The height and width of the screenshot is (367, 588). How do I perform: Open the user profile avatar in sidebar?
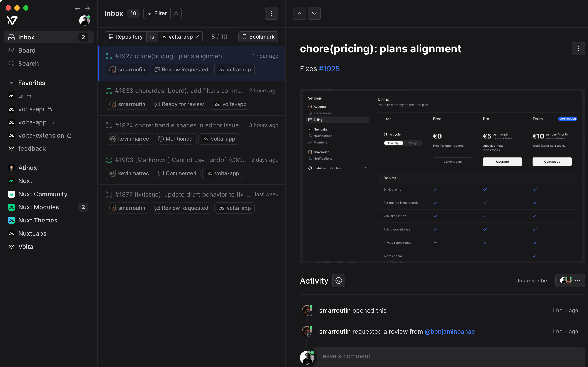point(85,20)
